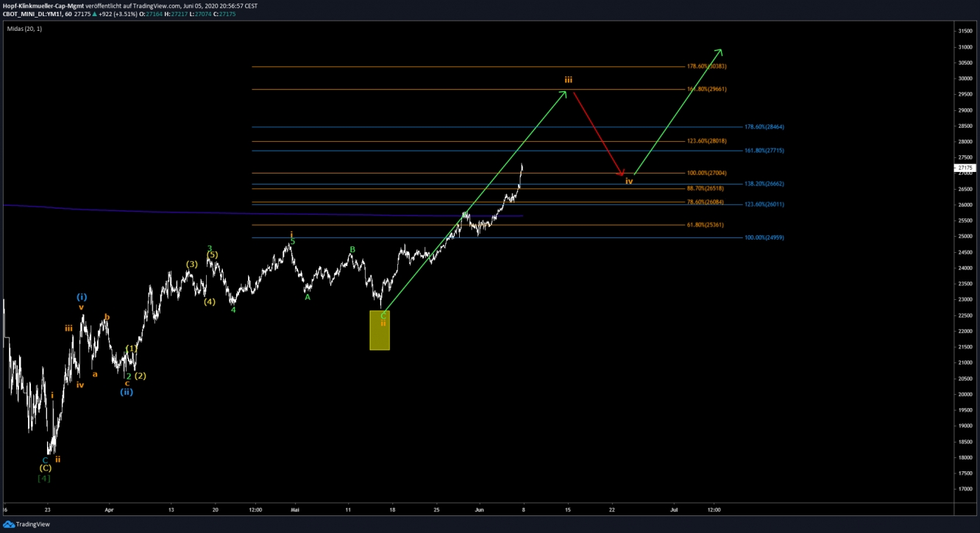980x533 pixels.
Task: Select the 88.70%(26518) Fibonacci label
Action: point(706,188)
